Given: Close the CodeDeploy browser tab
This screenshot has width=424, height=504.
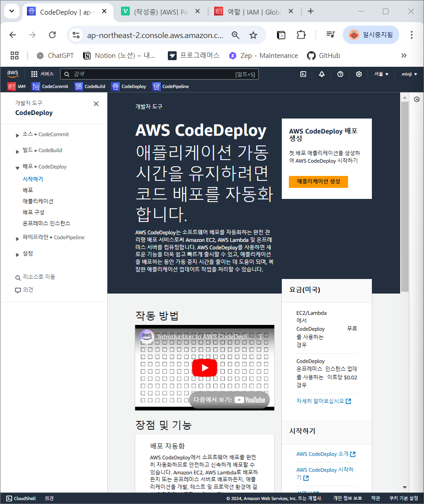Looking at the screenshot, I should coord(104,11).
